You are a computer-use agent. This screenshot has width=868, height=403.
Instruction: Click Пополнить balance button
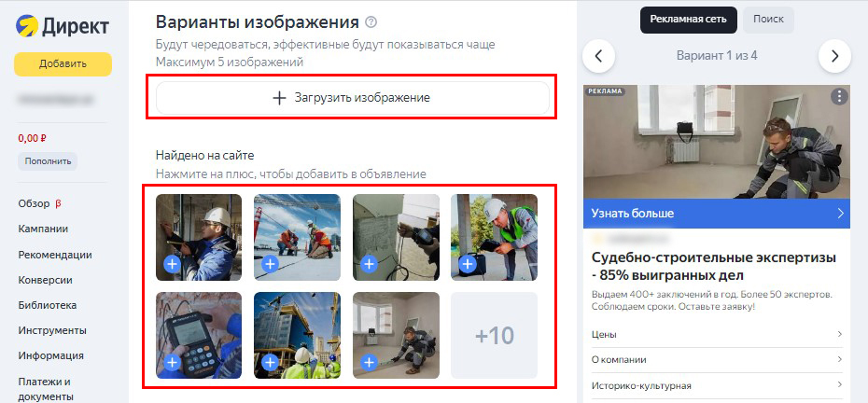click(x=48, y=161)
